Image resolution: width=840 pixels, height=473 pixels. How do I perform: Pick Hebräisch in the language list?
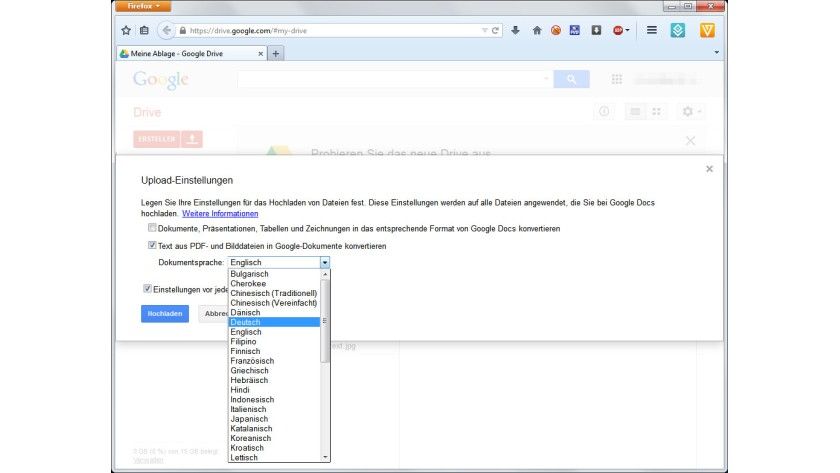coord(275,380)
